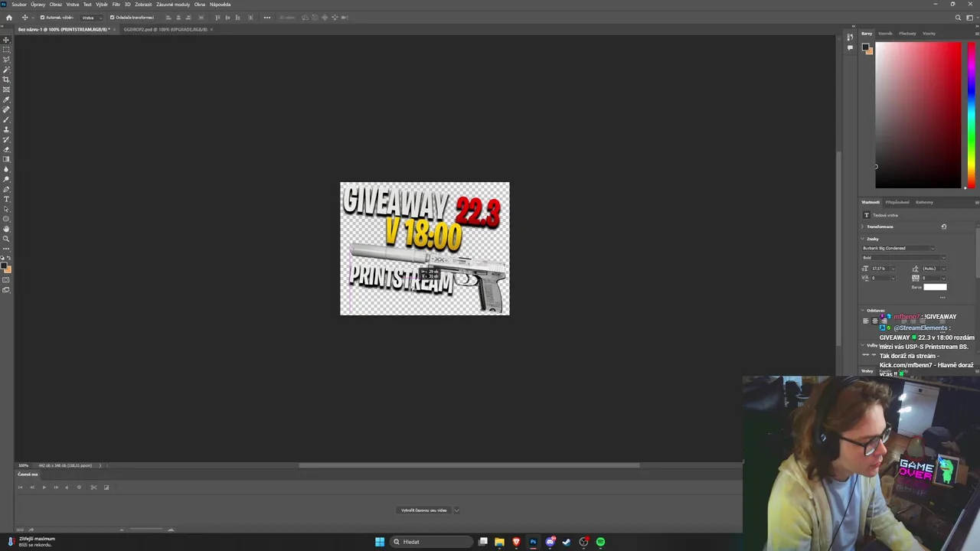Switch to the Přizpůsobení panel tab
The image size is (980, 551).
897,202
